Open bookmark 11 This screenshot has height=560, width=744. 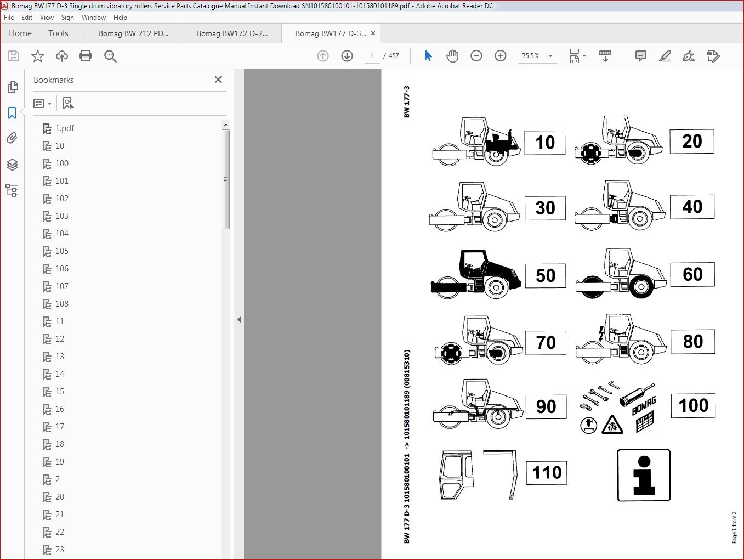click(x=60, y=321)
